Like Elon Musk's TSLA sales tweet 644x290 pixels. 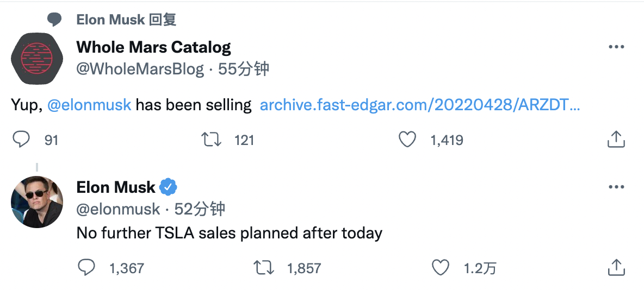coord(440,267)
